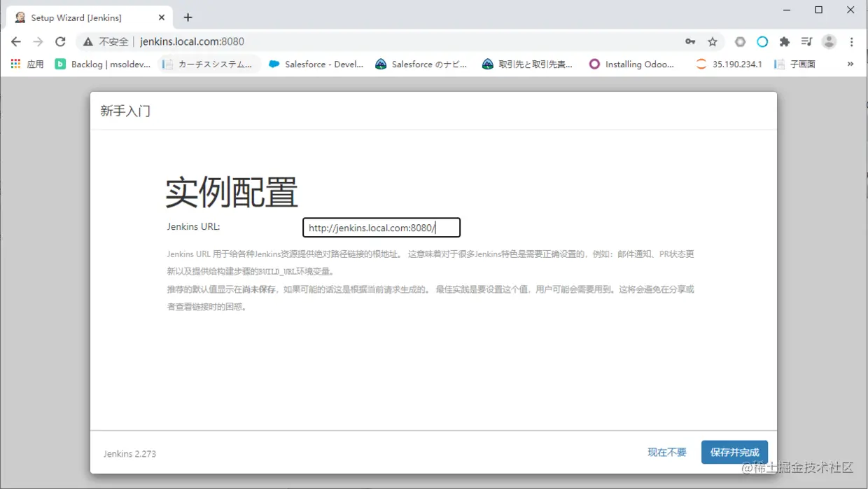Click the insecure connection warning icon
This screenshot has height=489, width=868.
pyautogui.click(x=87, y=42)
